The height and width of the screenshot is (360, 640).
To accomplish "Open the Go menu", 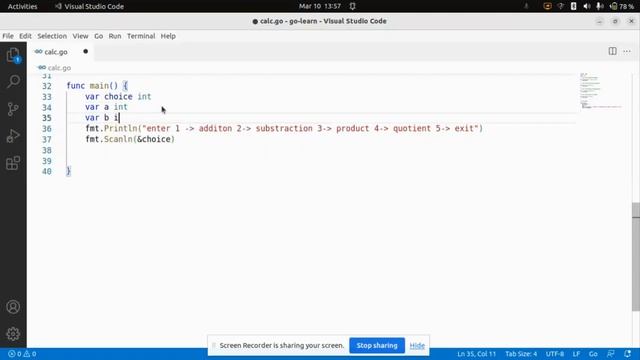I will coord(99,36).
